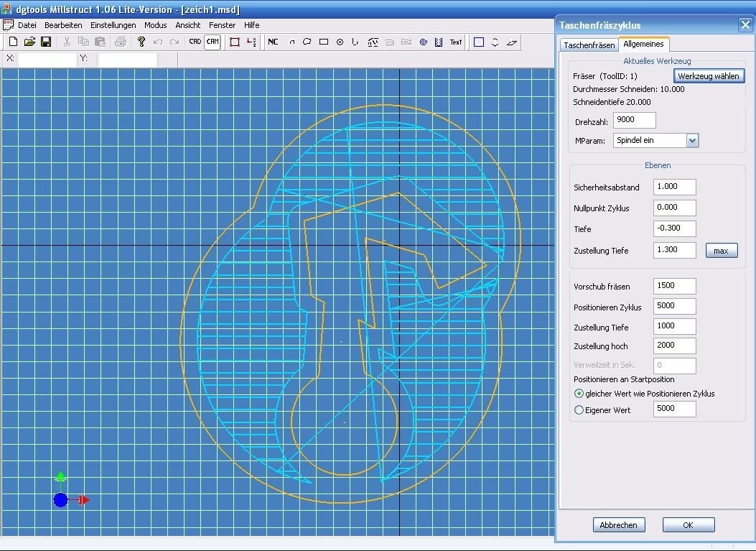
Task: Activate the CAM mode toolbar button
Action: 213,42
